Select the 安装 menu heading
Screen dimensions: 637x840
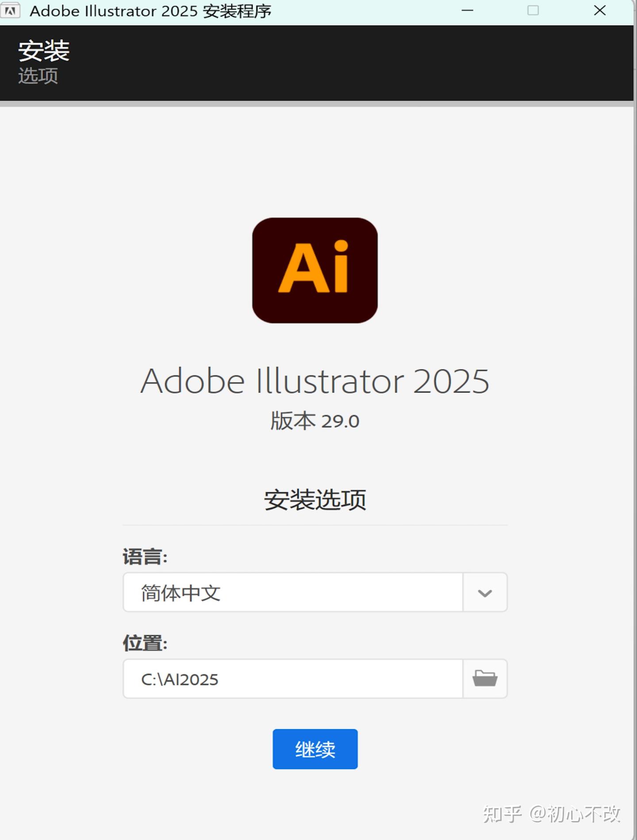click(43, 50)
